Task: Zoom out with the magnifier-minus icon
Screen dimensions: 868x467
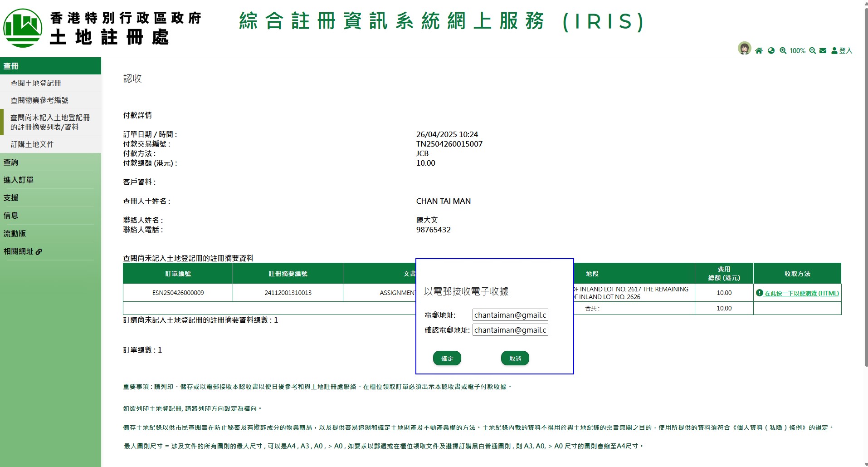Action: pyautogui.click(x=812, y=51)
